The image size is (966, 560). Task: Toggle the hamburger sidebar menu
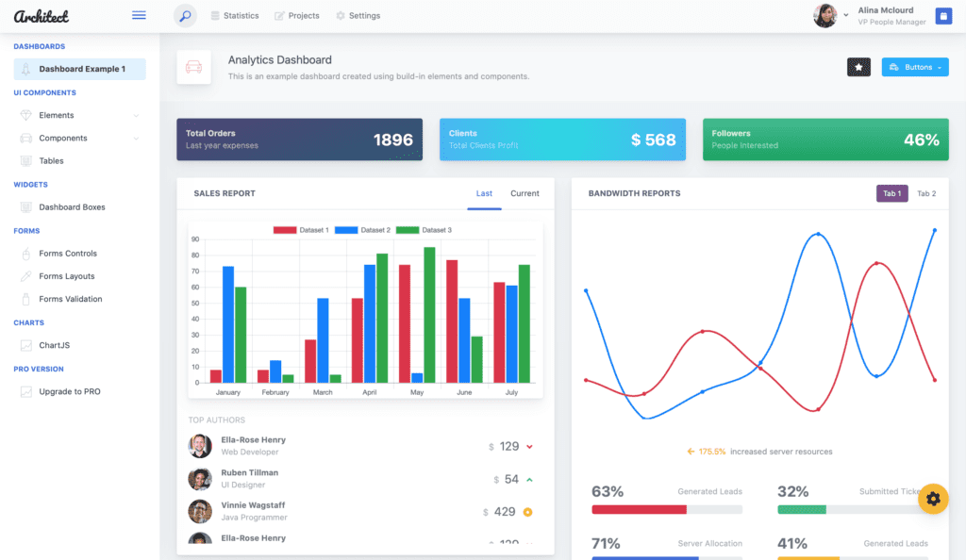coord(139,15)
